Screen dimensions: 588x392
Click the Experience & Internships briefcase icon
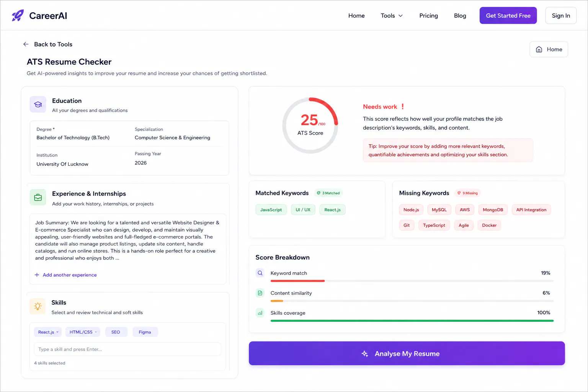pyautogui.click(x=38, y=198)
